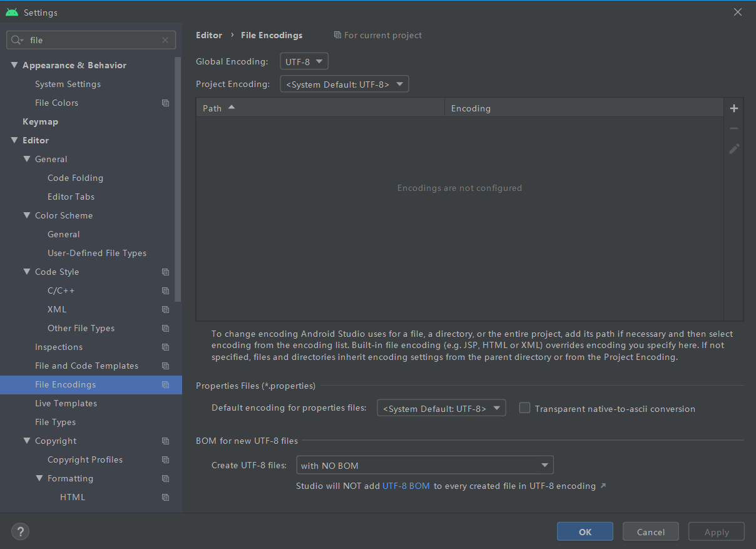Collapse the Copyright node
This screenshot has width=756, height=549.
(27, 441)
